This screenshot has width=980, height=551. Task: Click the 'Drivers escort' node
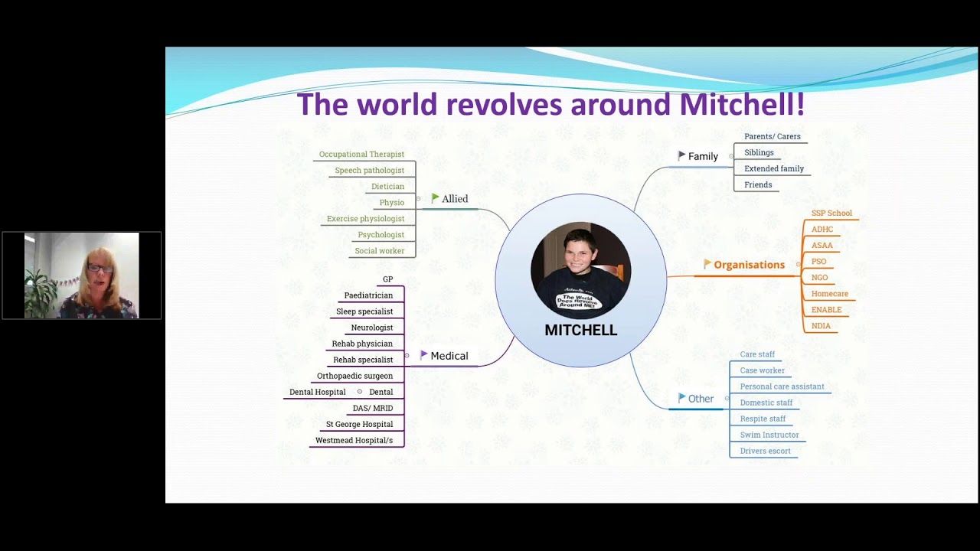(x=765, y=451)
